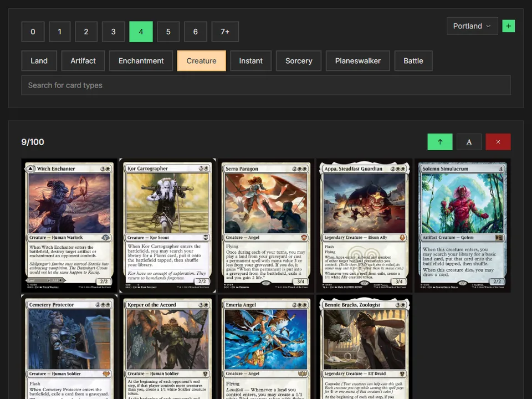Select the Cemetery Protector card
532x399 pixels.
click(70, 347)
